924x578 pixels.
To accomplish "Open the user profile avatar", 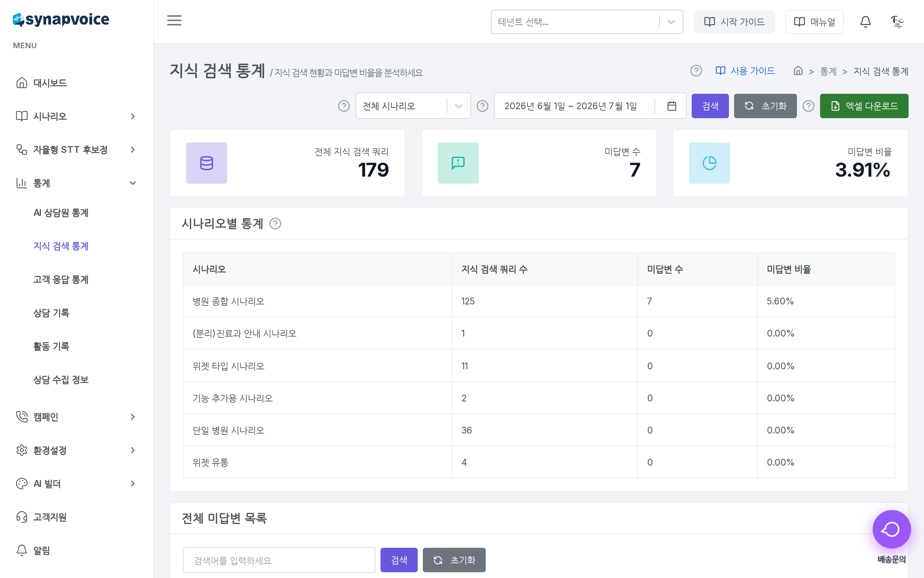I will 897,22.
